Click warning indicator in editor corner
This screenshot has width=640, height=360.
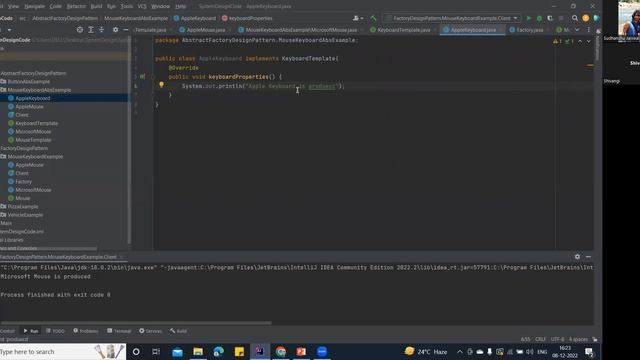(557, 41)
